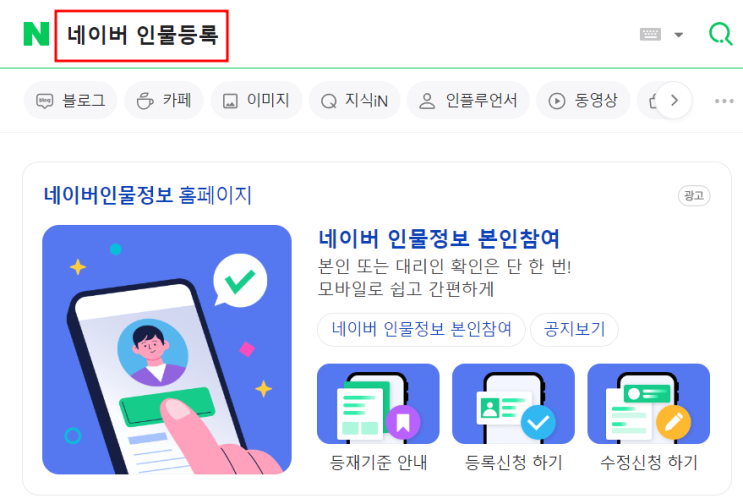Select the 지식iN tab
Image resolution: width=743 pixels, height=504 pixels.
point(354,100)
